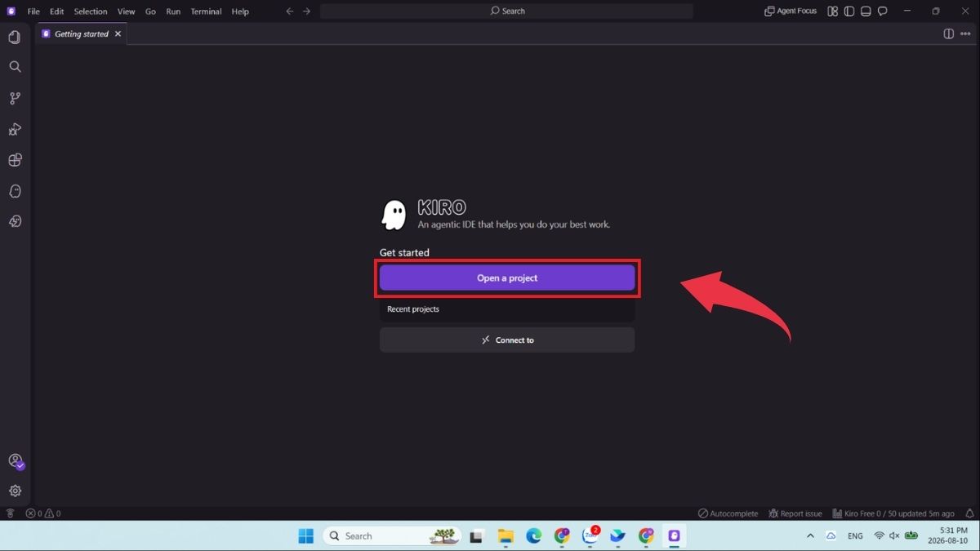This screenshot has height=551, width=980.
Task: Go back with the left navigation arrow
Action: click(289, 11)
